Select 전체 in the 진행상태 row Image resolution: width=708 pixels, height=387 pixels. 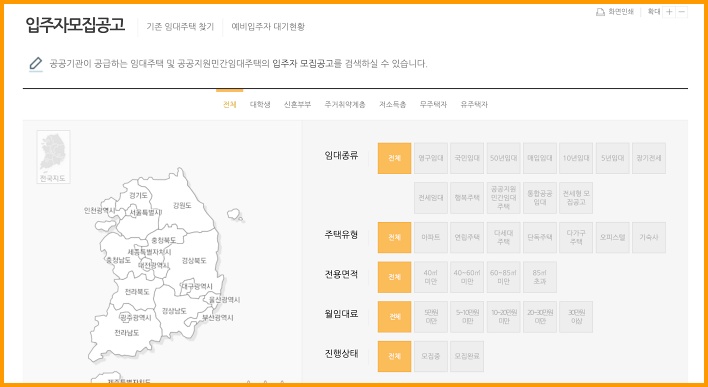(394, 356)
